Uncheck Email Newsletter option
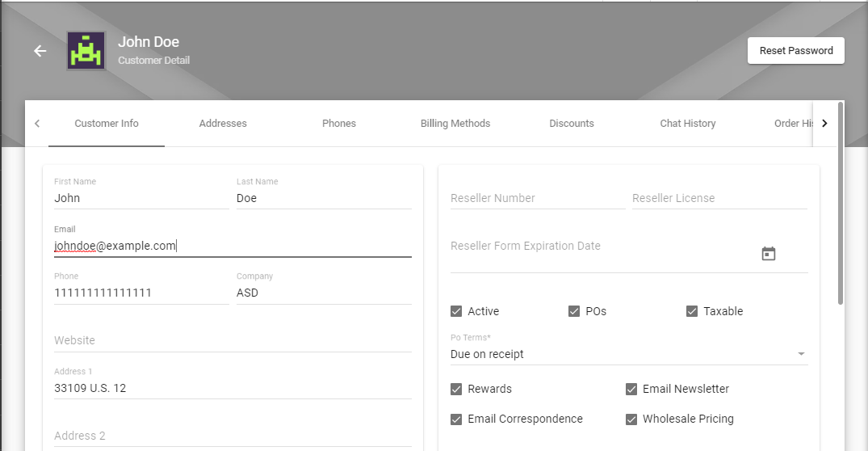The height and width of the screenshot is (451, 868). (x=631, y=389)
